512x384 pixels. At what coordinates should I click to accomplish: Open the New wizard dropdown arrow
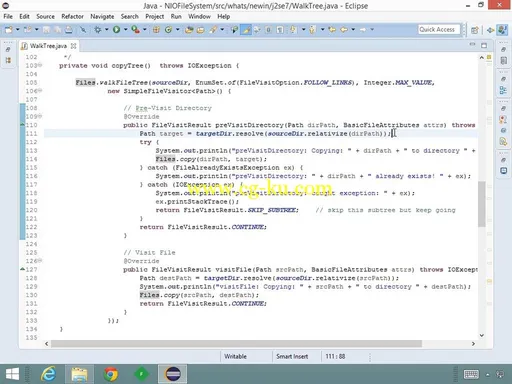[18, 30]
